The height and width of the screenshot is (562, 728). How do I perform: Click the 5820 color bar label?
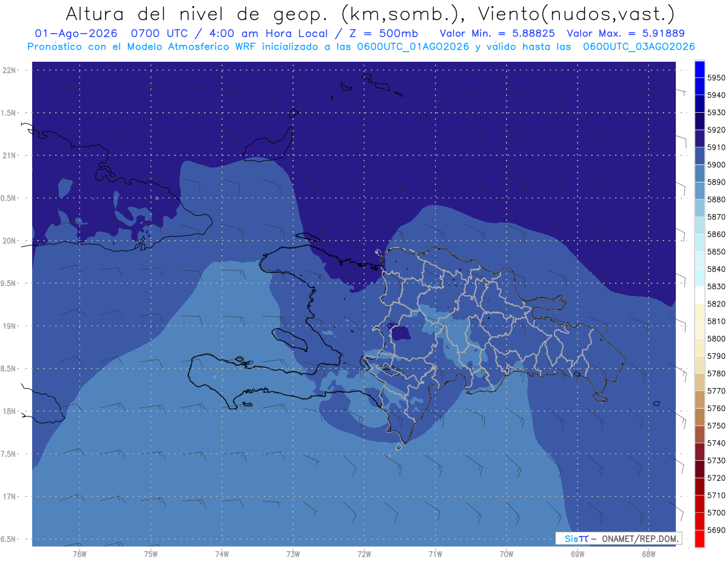[x=716, y=304]
